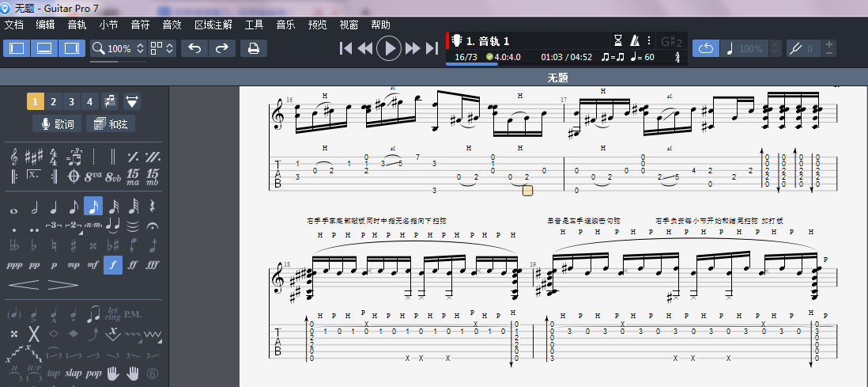868x387 pixels.
Task: Open the 工具 menu
Action: (x=254, y=25)
